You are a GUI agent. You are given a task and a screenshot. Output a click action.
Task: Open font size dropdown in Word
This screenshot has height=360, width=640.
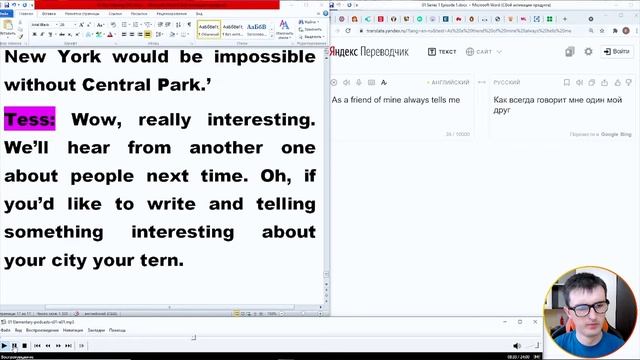[x=75, y=25]
